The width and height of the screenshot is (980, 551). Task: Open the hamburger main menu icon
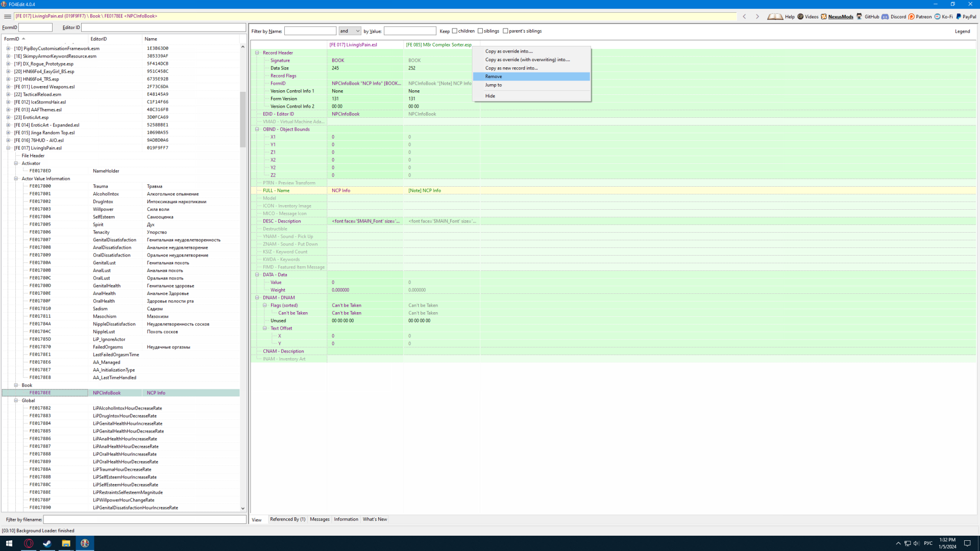coord(7,16)
